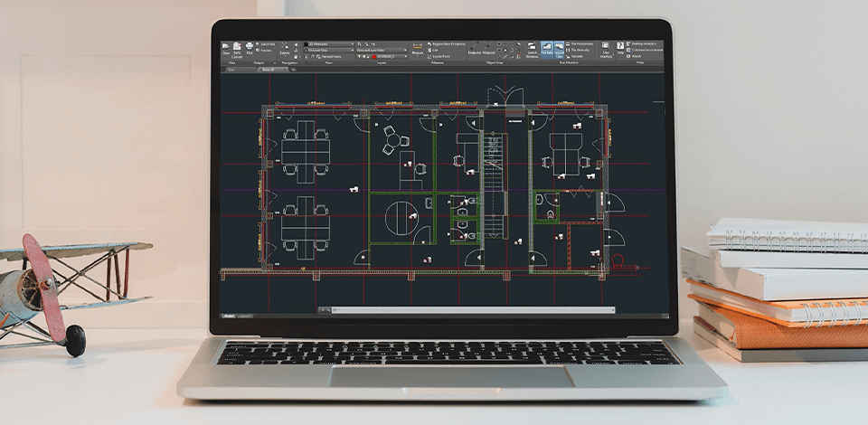Toggle Midpoint object snap

click(488, 48)
